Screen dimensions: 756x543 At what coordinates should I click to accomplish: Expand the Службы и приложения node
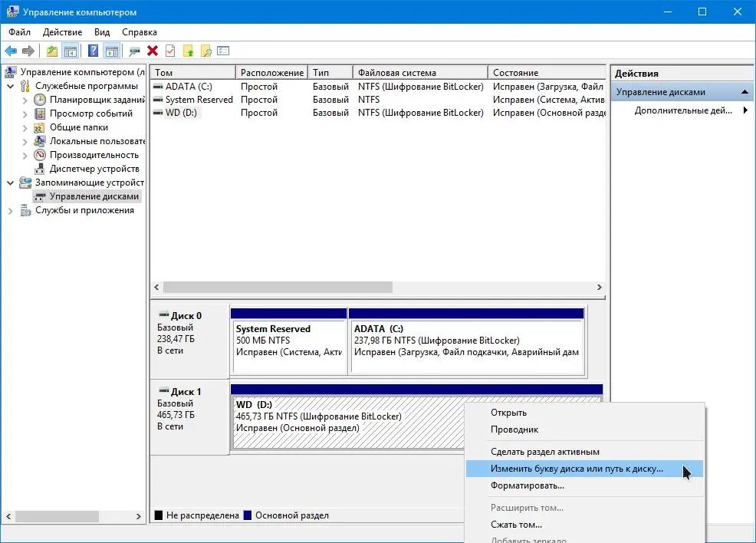click(10, 211)
